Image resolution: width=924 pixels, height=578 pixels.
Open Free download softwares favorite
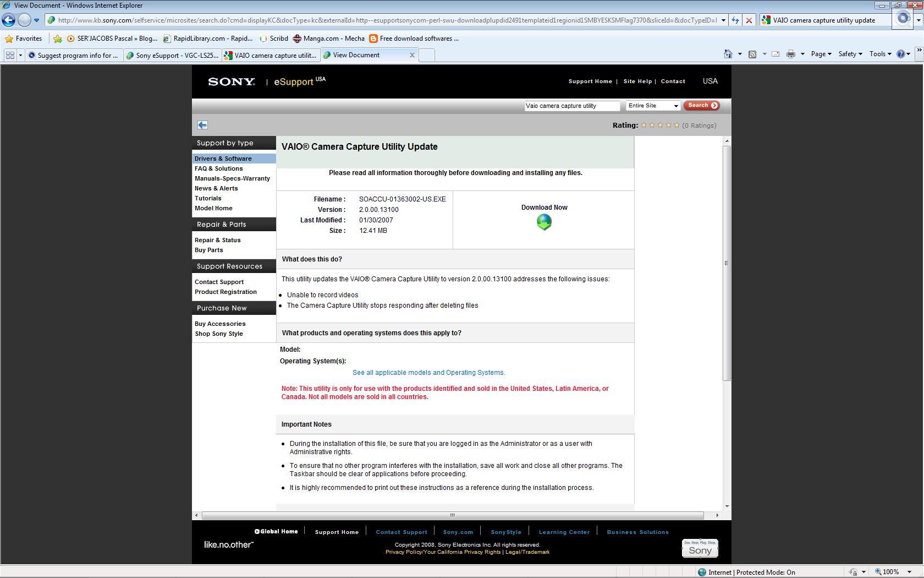coord(414,39)
